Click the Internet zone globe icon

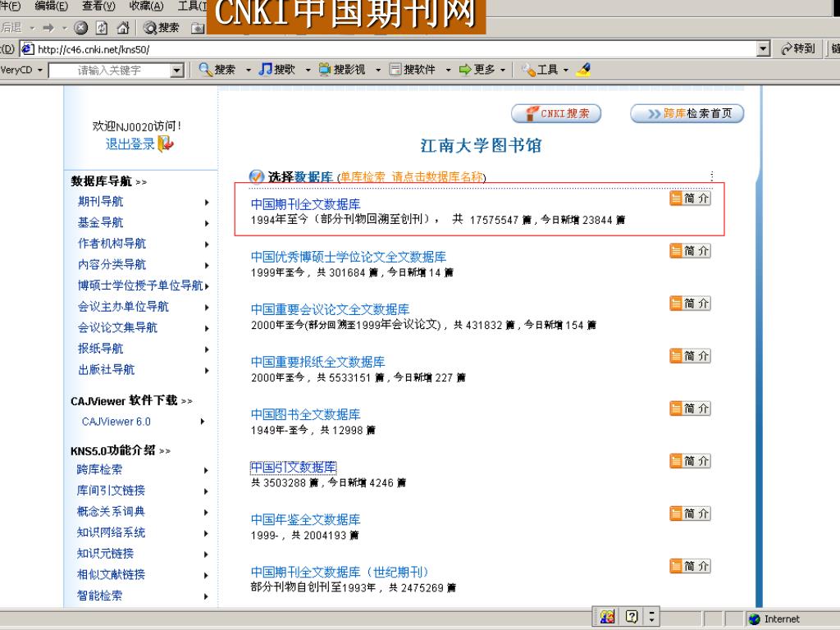click(x=755, y=619)
